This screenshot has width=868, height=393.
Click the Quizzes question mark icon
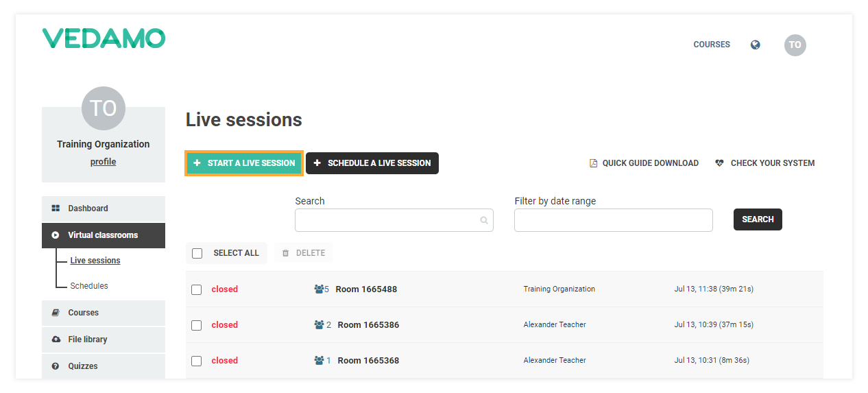pos(56,366)
